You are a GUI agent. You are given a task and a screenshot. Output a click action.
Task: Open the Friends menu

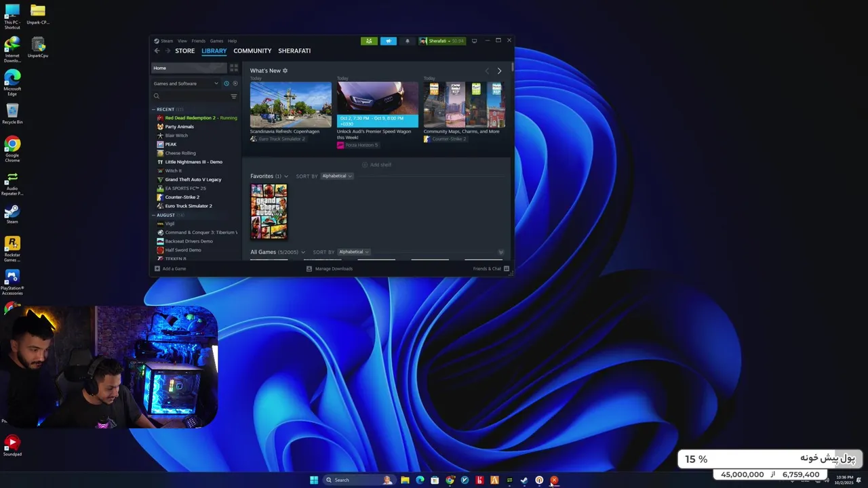(198, 41)
